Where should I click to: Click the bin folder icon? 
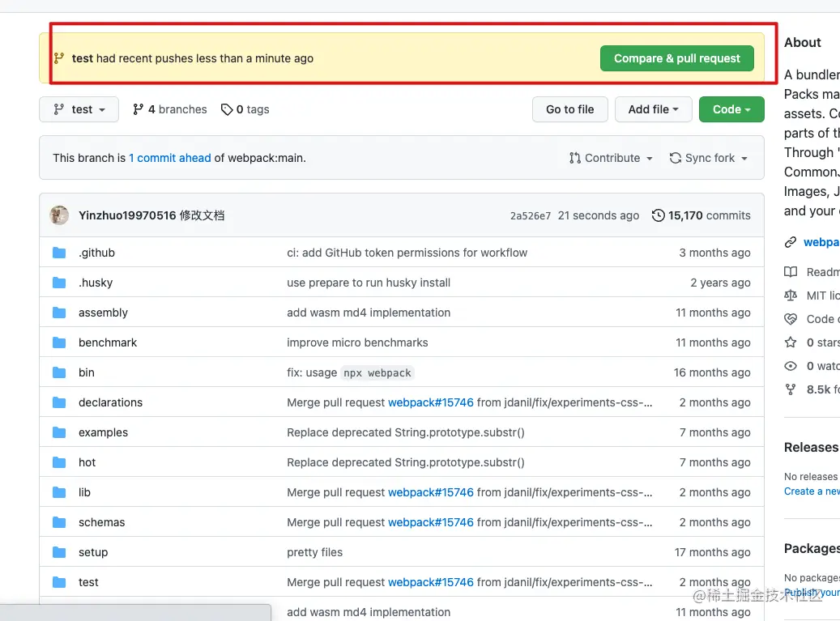tap(59, 372)
